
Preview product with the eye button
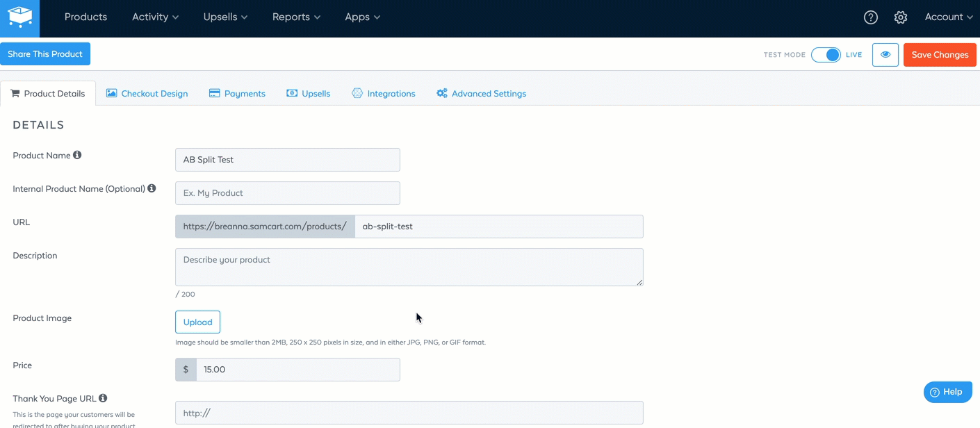pyautogui.click(x=885, y=55)
